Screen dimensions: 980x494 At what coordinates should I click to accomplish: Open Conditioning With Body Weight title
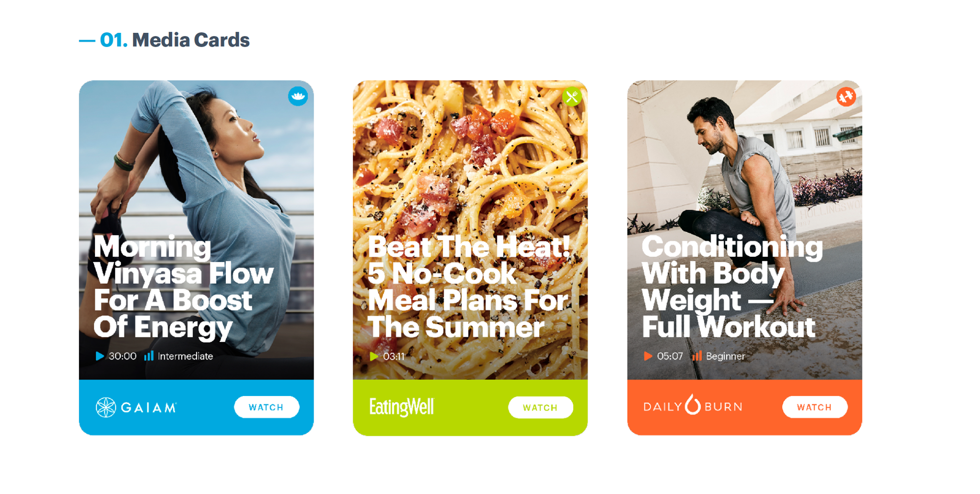[x=732, y=287]
